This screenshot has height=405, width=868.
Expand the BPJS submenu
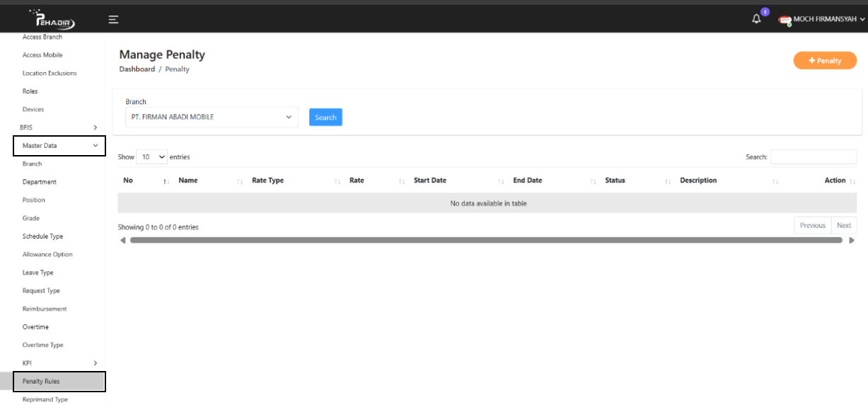59,127
